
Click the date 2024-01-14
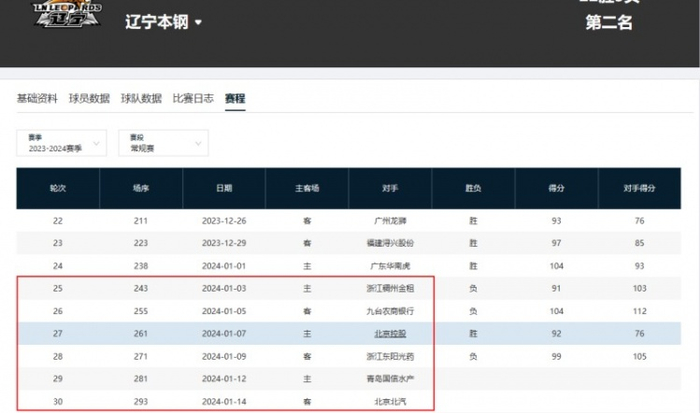coord(224,401)
